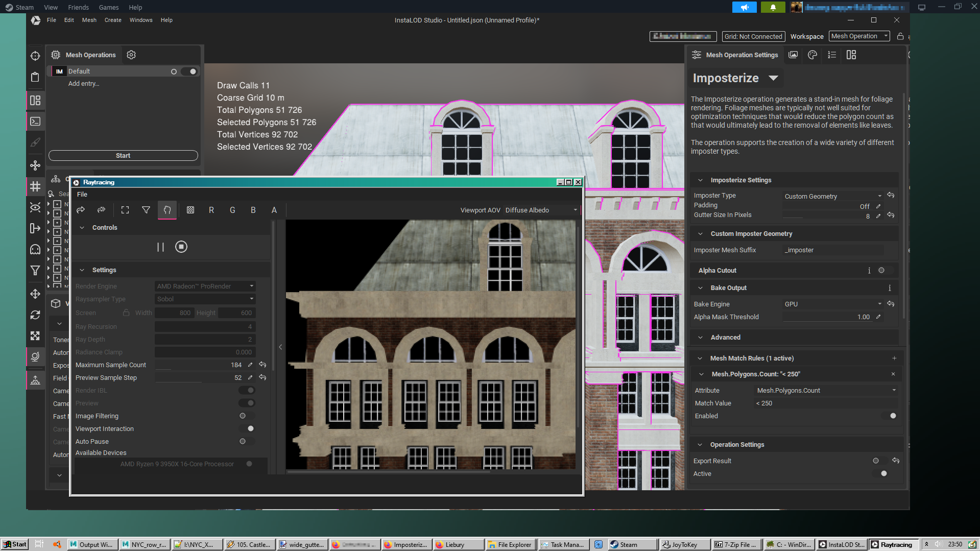
Task: Open Mesh Operations settings gear icon
Action: tap(131, 55)
